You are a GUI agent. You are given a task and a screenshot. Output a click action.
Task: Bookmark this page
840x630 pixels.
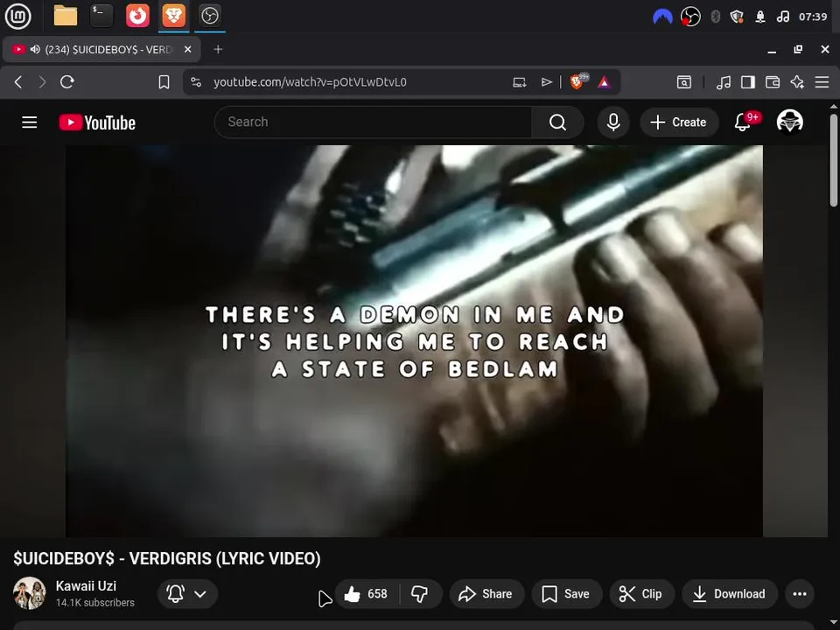click(164, 82)
